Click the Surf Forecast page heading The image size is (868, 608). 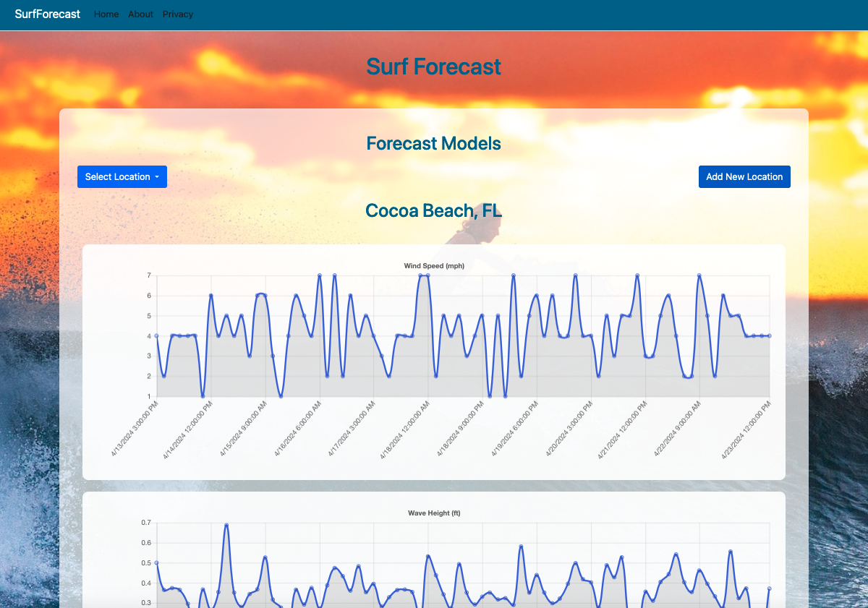(x=434, y=67)
